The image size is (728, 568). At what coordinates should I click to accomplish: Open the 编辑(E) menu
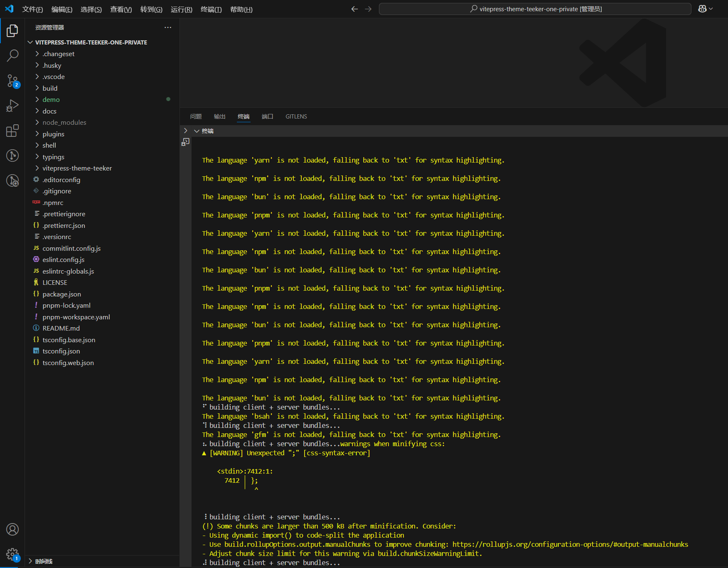62,9
